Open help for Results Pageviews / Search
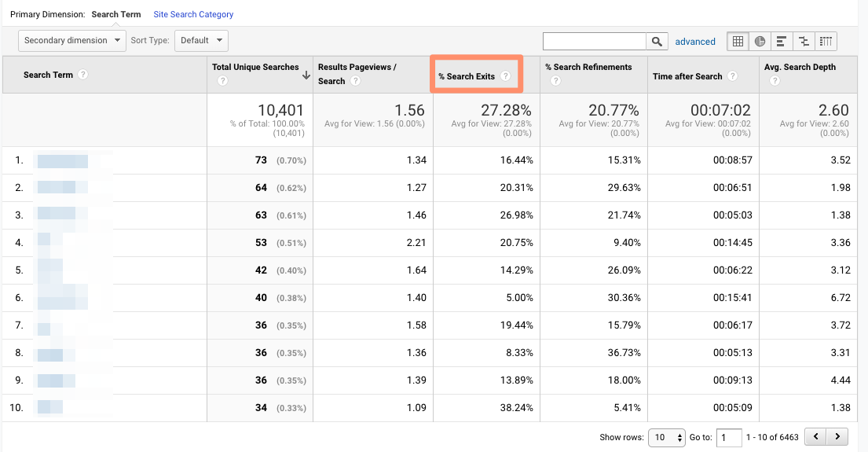 coord(355,81)
